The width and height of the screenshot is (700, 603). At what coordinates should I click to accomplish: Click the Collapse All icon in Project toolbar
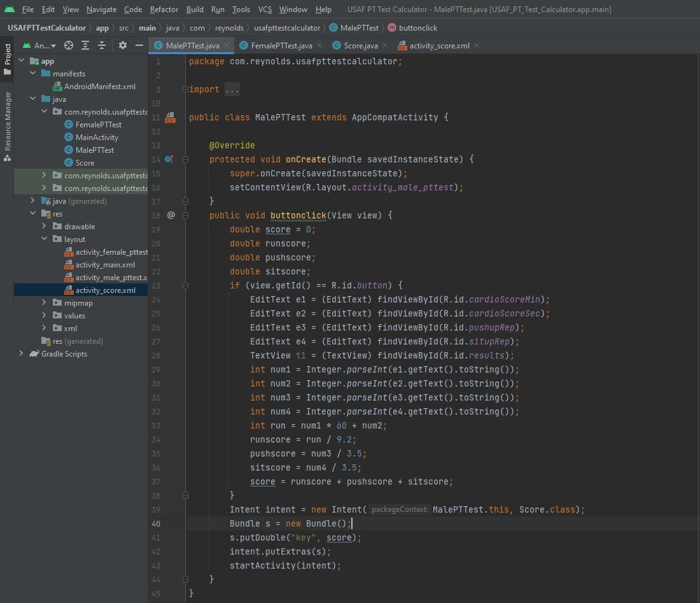[x=101, y=45]
